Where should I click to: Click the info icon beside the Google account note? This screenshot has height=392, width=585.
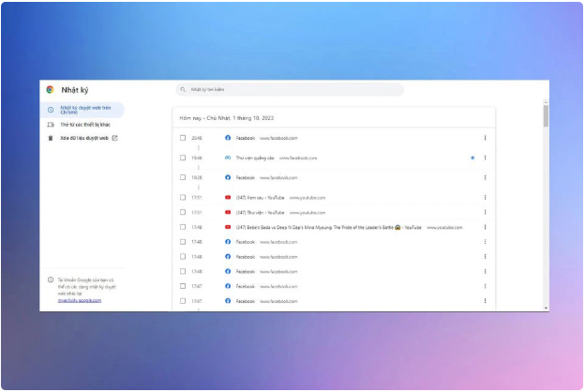(51, 280)
